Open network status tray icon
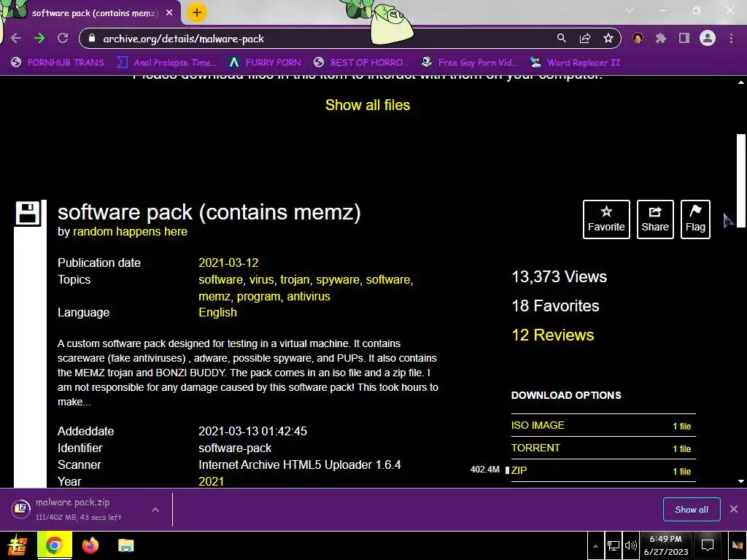Viewport: 747px width, 560px height. point(613,545)
